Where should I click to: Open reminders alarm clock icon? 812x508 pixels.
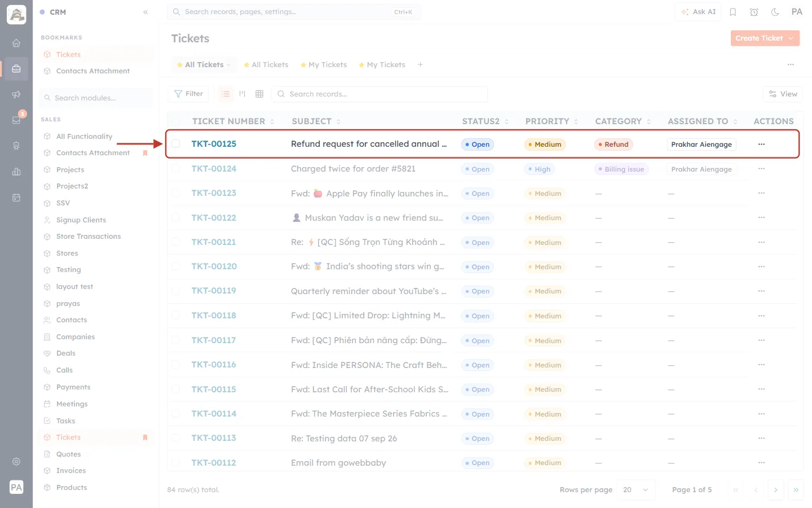[x=754, y=12]
